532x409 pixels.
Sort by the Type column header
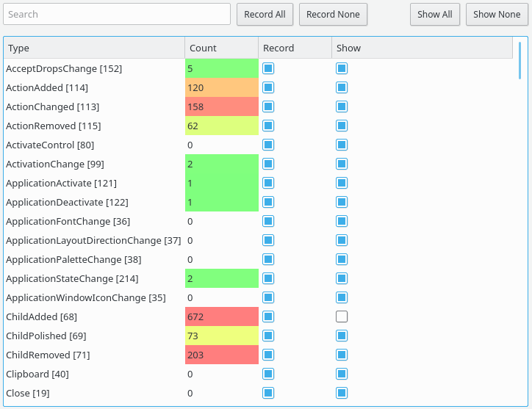(94, 48)
